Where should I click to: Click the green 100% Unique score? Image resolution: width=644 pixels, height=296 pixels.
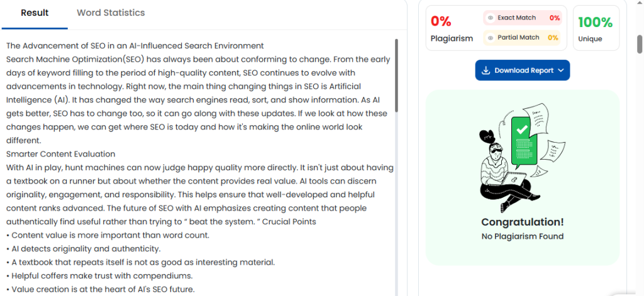coord(595,23)
